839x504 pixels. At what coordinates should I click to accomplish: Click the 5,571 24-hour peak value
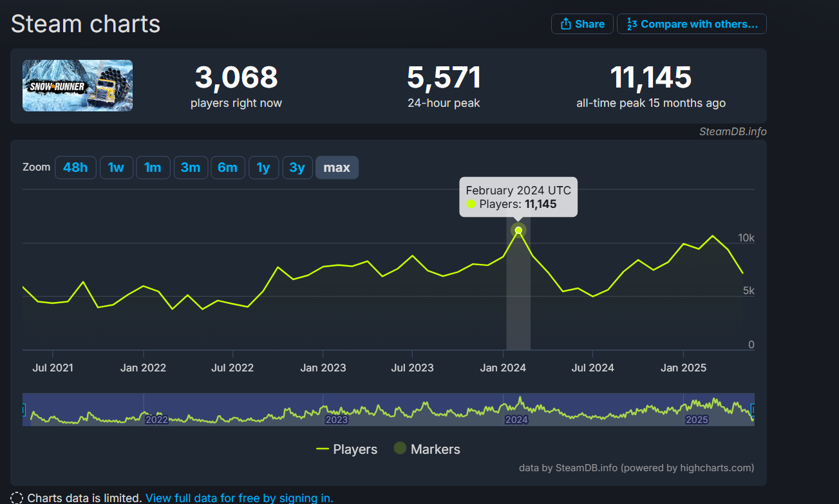click(444, 78)
